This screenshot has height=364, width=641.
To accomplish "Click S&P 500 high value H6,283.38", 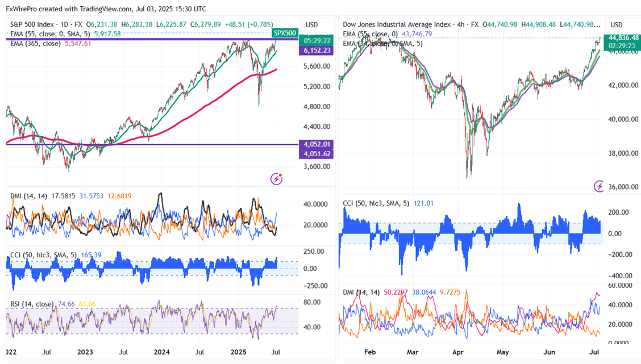I will pos(136,24).
